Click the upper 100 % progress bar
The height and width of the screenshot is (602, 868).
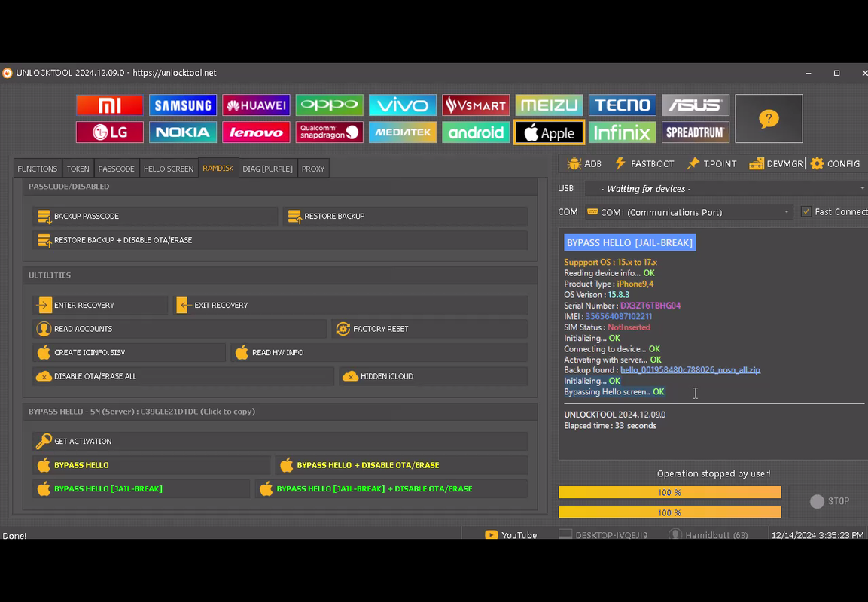[670, 492]
